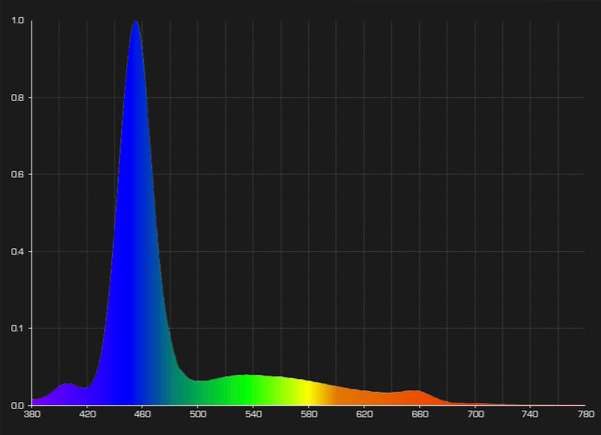Click the 0.1 intensity axis label
The width and height of the screenshot is (601, 435).
[x=18, y=328]
